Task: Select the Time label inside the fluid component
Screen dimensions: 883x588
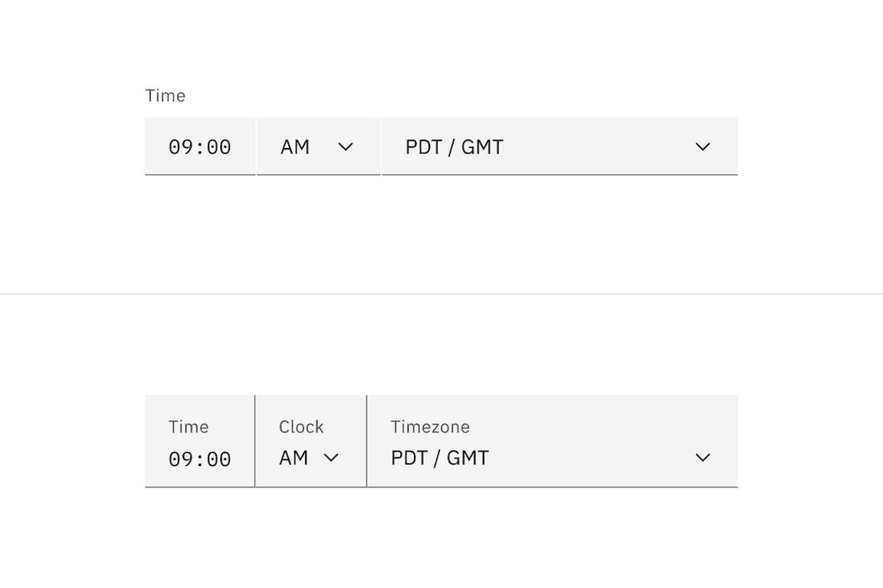Action: point(189,426)
